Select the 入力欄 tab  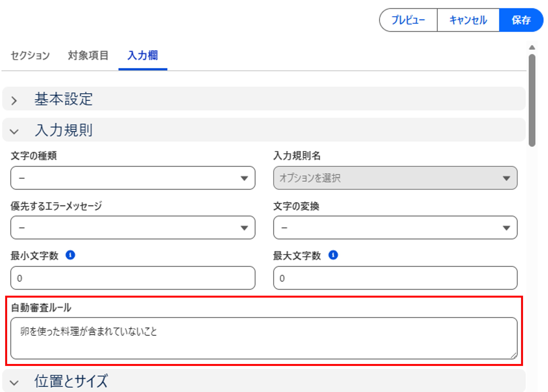click(143, 56)
